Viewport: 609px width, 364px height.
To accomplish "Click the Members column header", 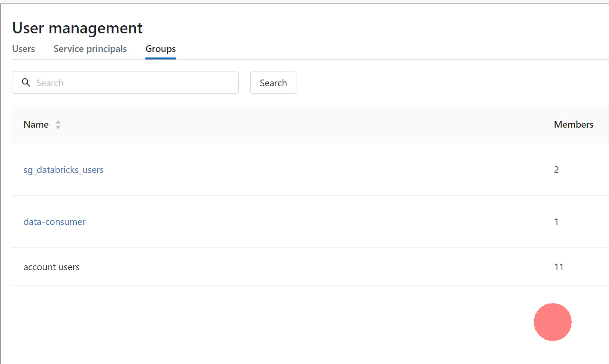I will (x=574, y=124).
